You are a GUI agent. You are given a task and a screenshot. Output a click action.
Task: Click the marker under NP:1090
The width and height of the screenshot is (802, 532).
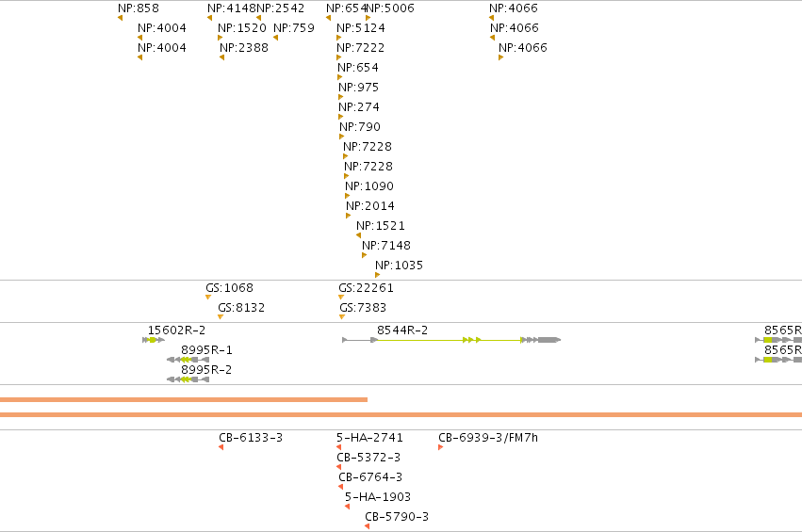click(348, 196)
